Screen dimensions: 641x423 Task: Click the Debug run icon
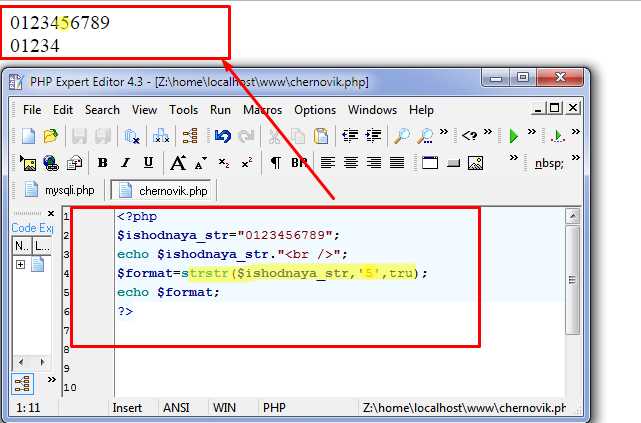(558, 136)
